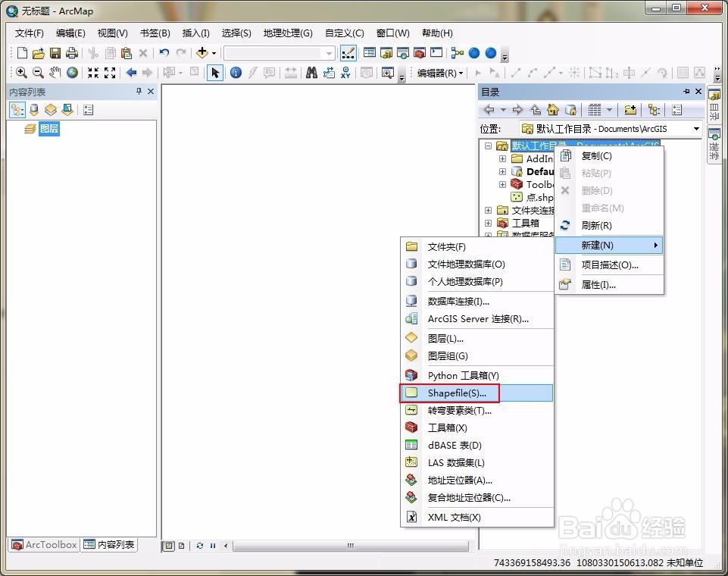The width and height of the screenshot is (728, 576).
Task: Refresh the map view button
Action: coord(200,546)
